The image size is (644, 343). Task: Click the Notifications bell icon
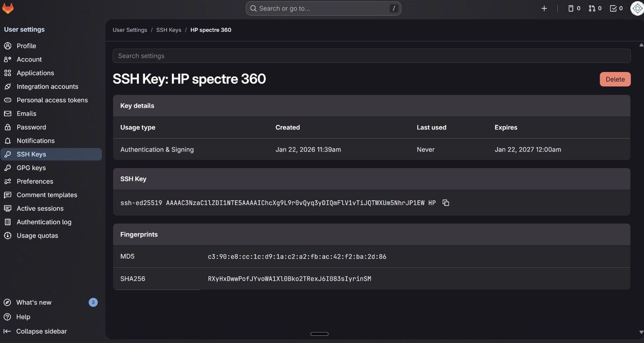pos(8,141)
